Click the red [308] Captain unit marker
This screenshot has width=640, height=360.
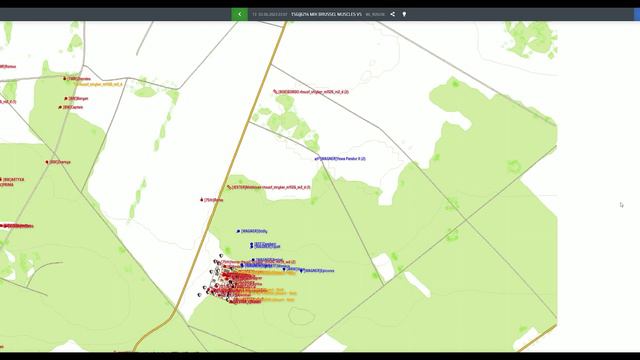60,107
